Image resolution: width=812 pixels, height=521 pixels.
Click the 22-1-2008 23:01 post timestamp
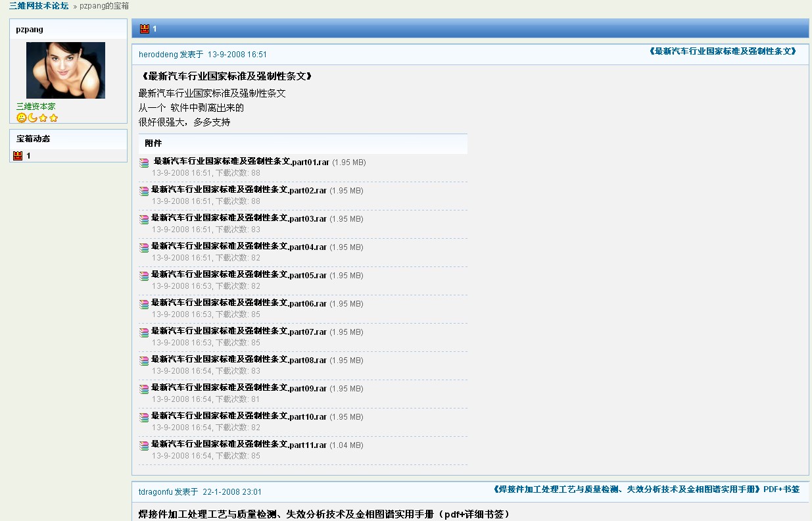pyautogui.click(x=232, y=492)
